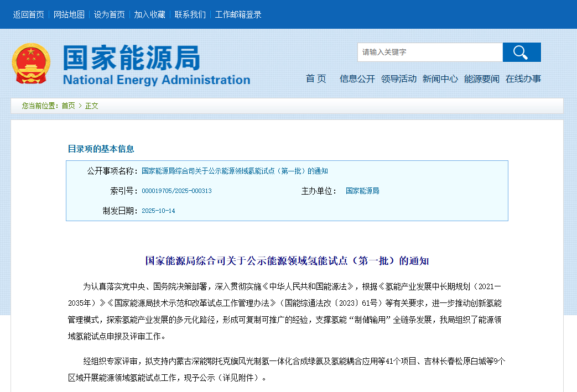Open 工作邮箱登录 mail login link
Image resolution: width=577 pixels, height=392 pixels.
click(238, 15)
